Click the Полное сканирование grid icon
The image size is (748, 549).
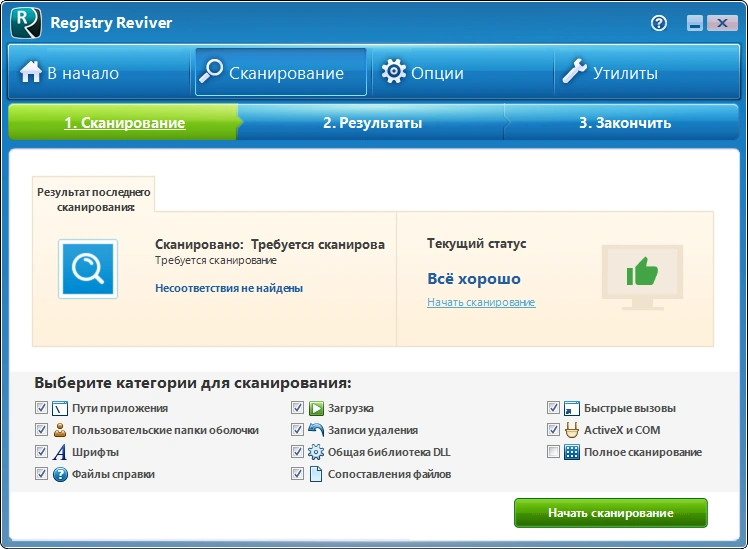[571, 452]
